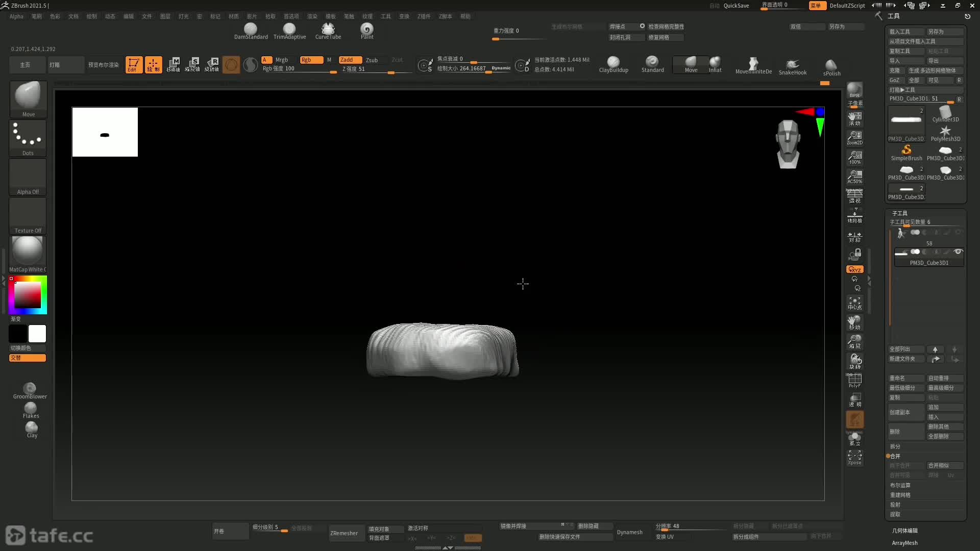Viewport: 980px width, 551px height.
Task: Select the PolyMesh3D tool thumbnail
Action: 945,134
